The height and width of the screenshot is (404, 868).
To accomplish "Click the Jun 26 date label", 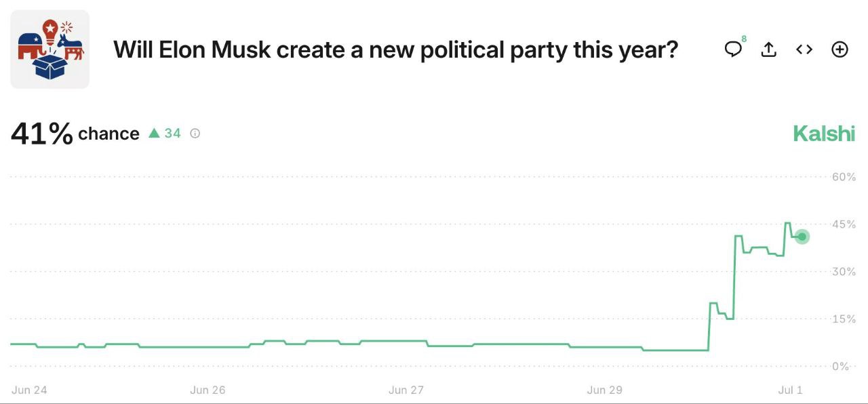I will coord(208,390).
